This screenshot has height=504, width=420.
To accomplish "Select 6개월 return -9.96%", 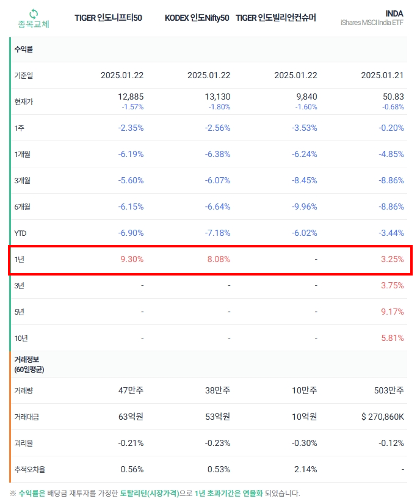I will coord(305,206).
